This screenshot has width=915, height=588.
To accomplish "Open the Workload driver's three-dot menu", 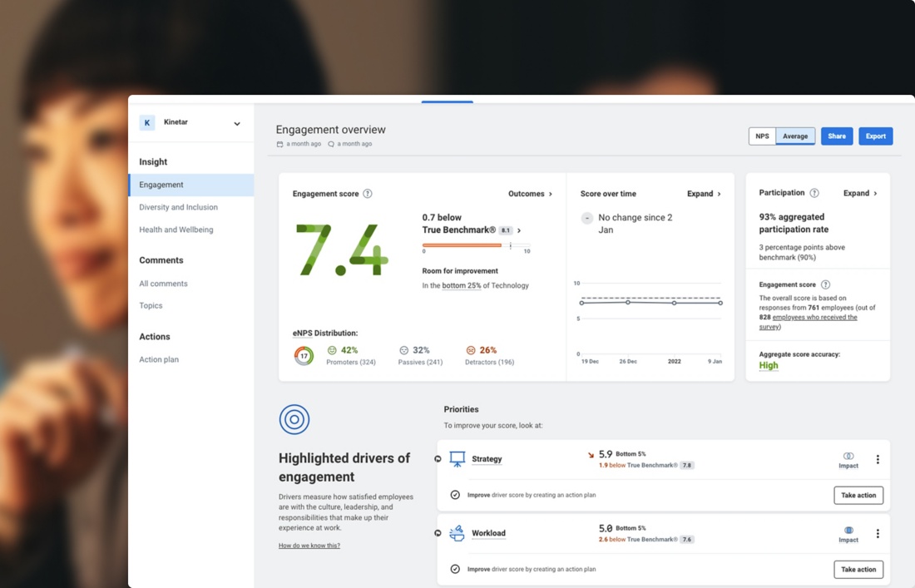I will [x=878, y=534].
